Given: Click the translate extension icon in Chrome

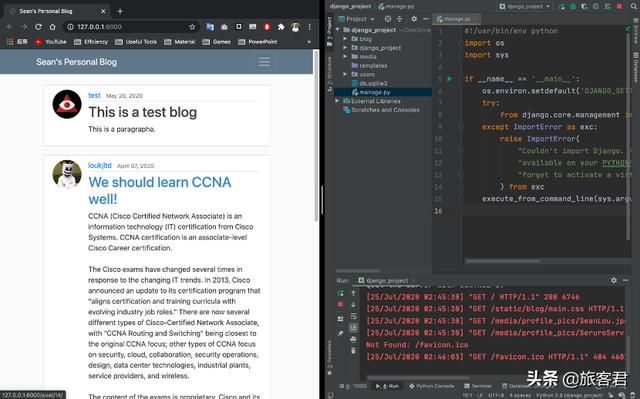Looking at the screenshot, I should tap(210, 27).
